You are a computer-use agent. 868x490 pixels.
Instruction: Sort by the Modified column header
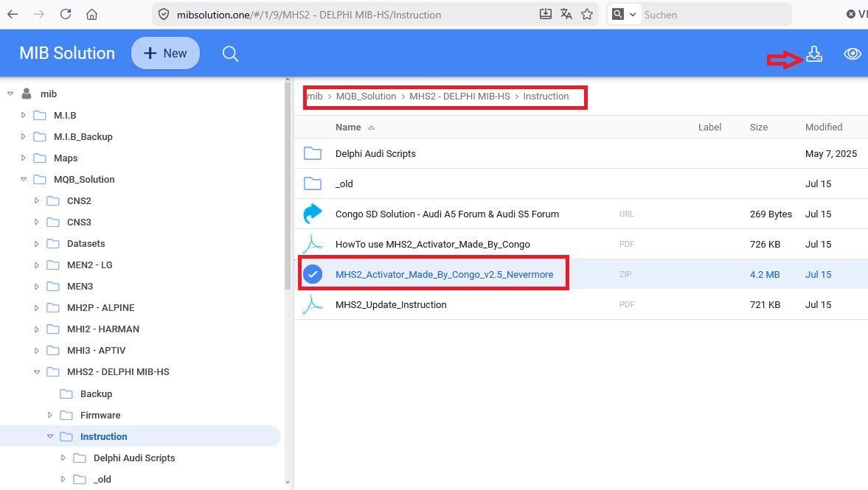click(824, 127)
